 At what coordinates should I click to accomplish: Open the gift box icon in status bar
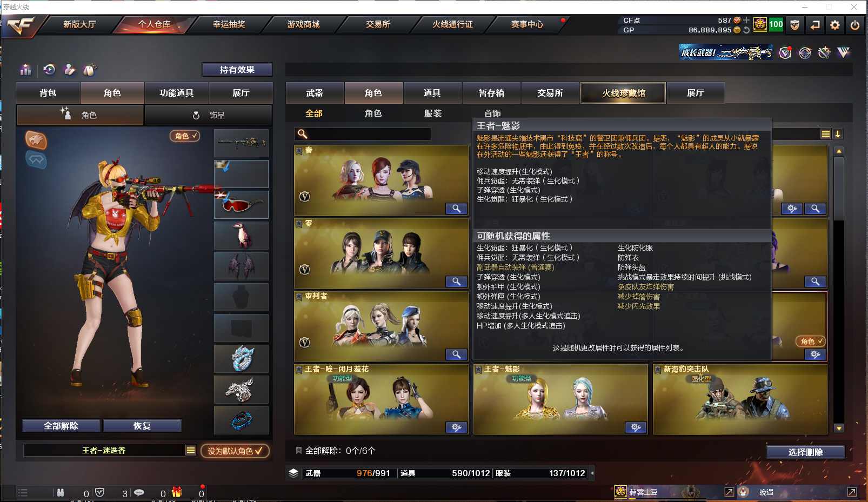(x=177, y=492)
